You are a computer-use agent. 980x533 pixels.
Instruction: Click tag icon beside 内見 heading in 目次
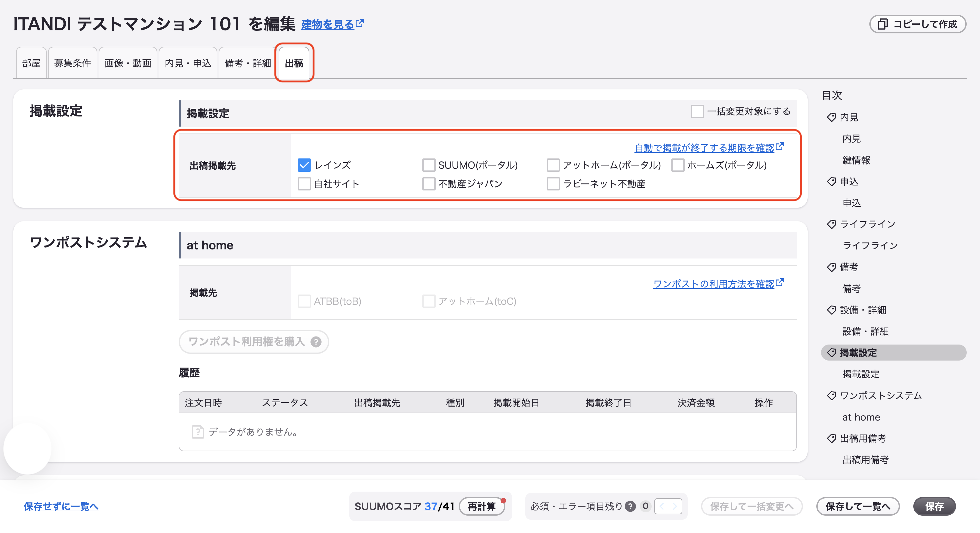(831, 117)
